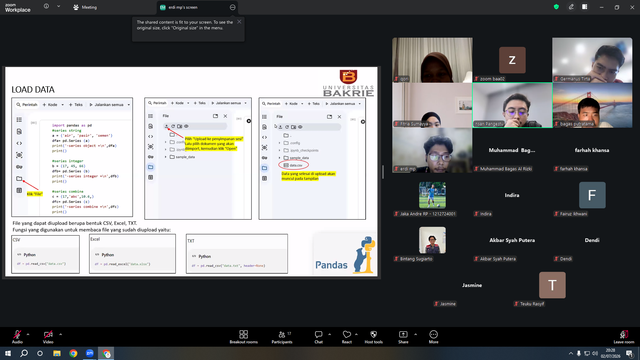Dismiss the shared content size tooltip
The width and height of the screenshot is (640, 360).
click(239, 22)
